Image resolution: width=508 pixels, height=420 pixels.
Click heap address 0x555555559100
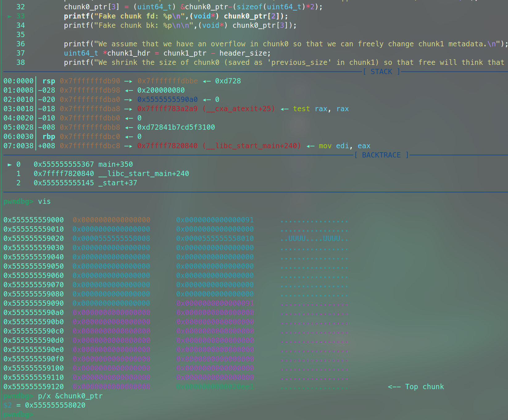click(34, 368)
